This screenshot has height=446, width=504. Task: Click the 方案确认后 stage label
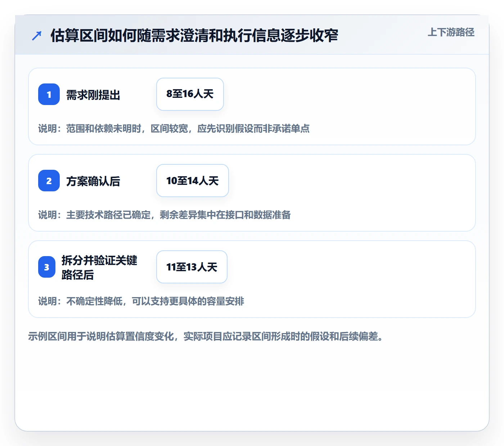point(93,181)
